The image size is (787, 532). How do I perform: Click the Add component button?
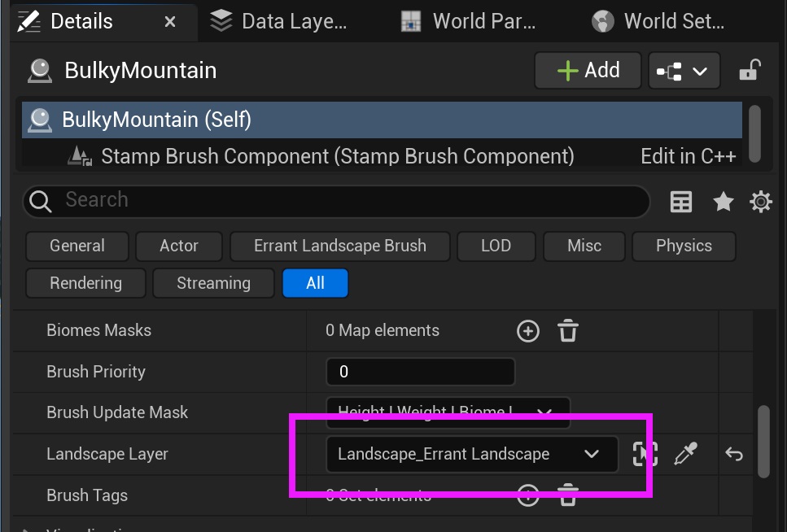tap(588, 71)
